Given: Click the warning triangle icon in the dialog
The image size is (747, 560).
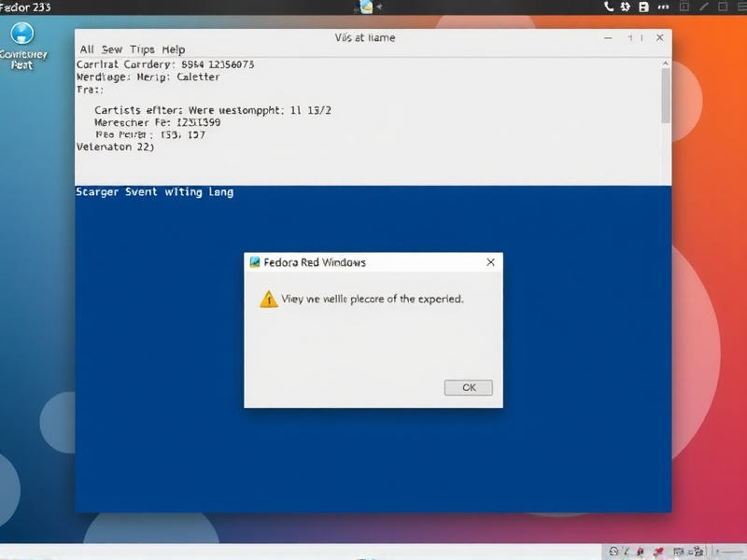Looking at the screenshot, I should 267,299.
